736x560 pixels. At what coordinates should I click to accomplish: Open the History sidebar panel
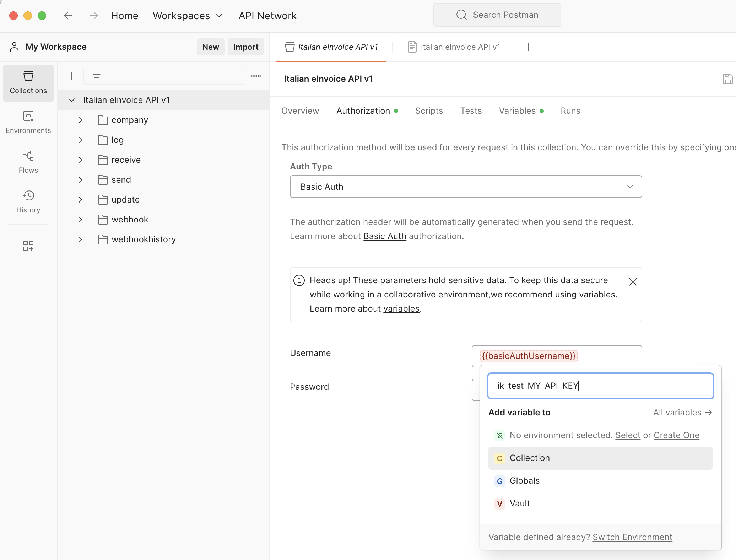tap(28, 202)
